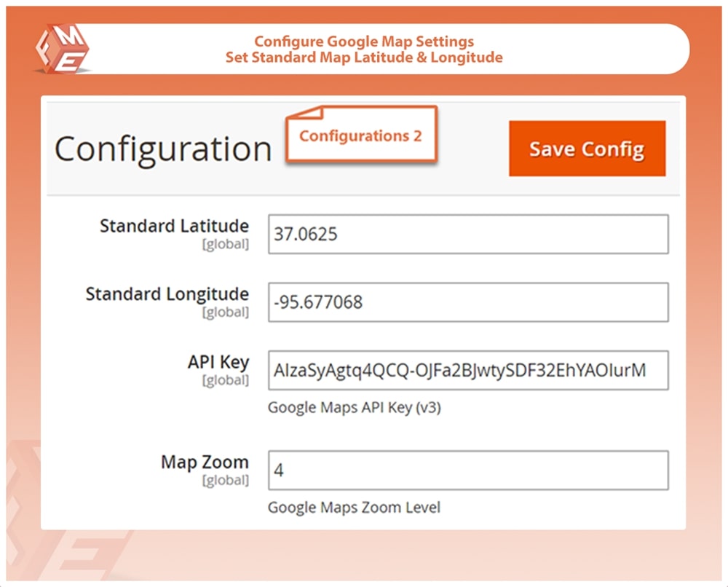Click the Configuration page heading
The image size is (728, 587).
[163, 149]
